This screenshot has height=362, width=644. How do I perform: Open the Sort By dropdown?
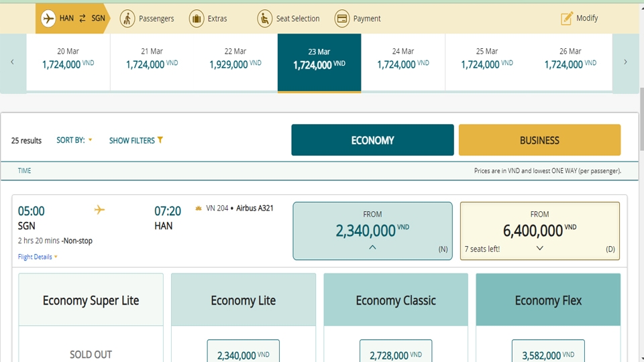[74, 140]
